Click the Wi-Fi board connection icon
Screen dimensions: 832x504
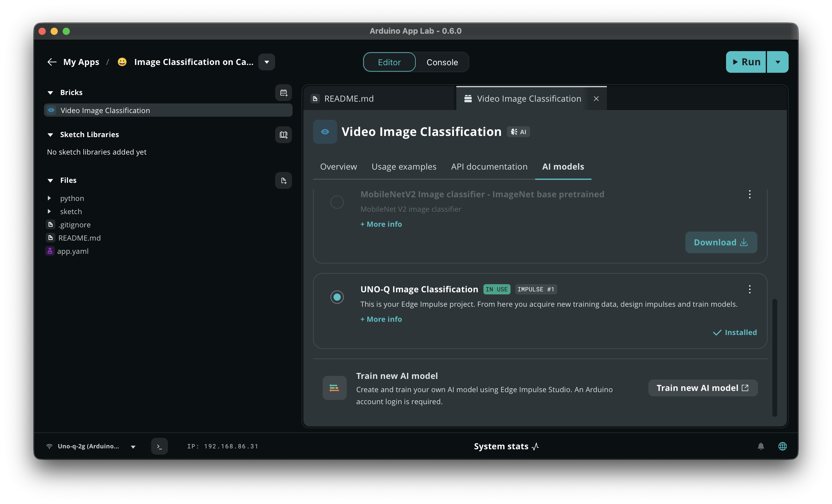pyautogui.click(x=49, y=446)
